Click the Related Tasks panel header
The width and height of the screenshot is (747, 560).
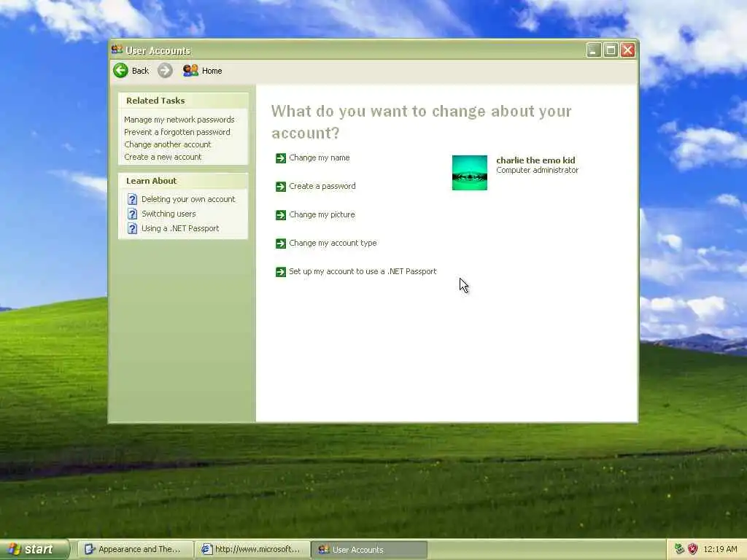coord(183,101)
